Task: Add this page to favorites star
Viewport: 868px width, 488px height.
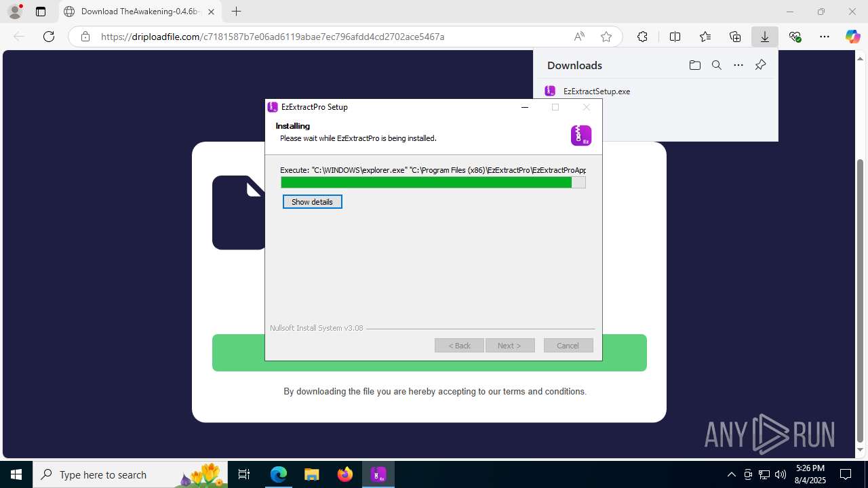Action: (x=606, y=37)
